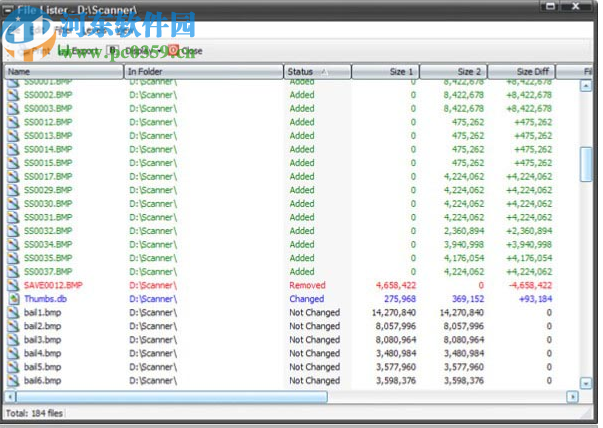603x428 pixels.
Task: Click the Size Diff value +2,360,894
Action: pos(529,231)
